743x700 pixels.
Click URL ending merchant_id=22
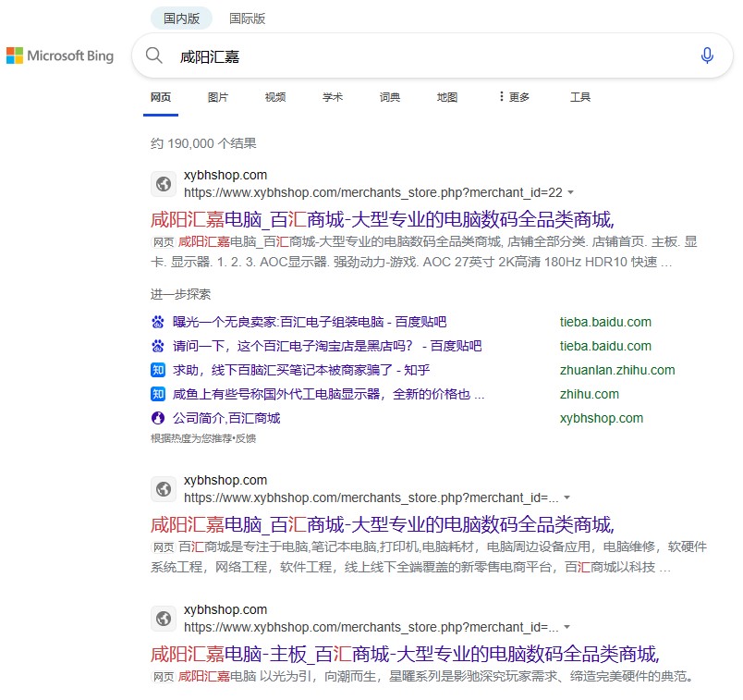[373, 192]
